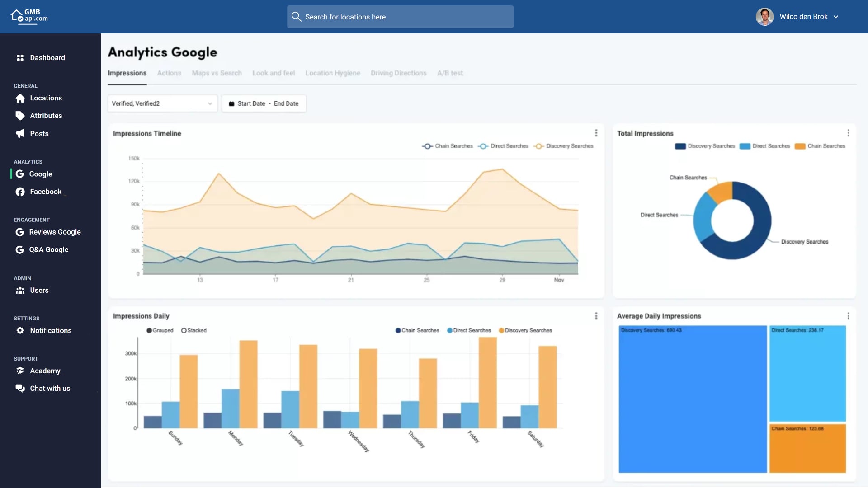Toggle Chain Searches series in timeline legend

tap(448, 146)
